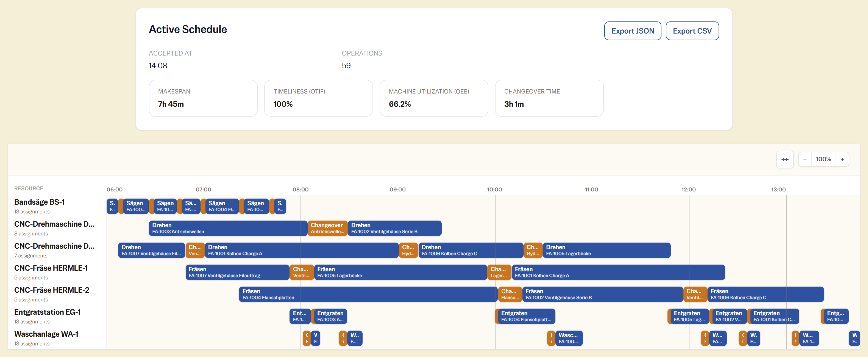
Task: Click the CNC-Fräse HERMLE-2 resource label
Action: [x=52, y=290]
